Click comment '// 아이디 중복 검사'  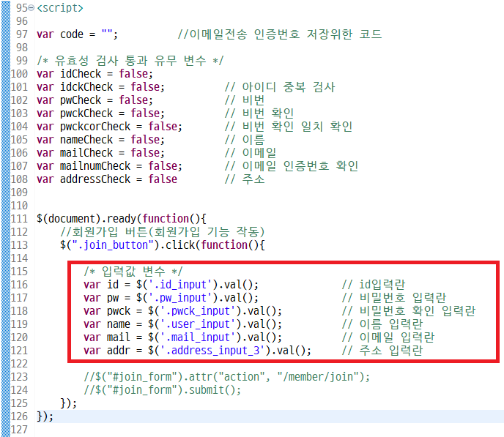click(280, 86)
